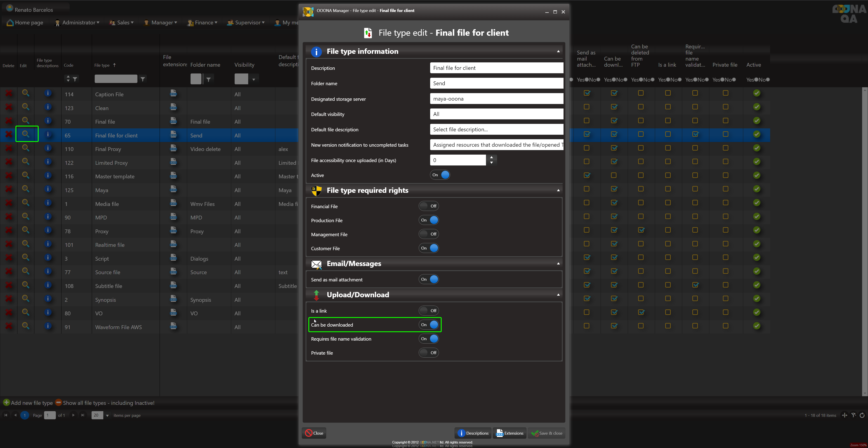Screen dimensions: 868x448
Task: Click the refresh icon at the grid bottom right
Action: (862, 415)
